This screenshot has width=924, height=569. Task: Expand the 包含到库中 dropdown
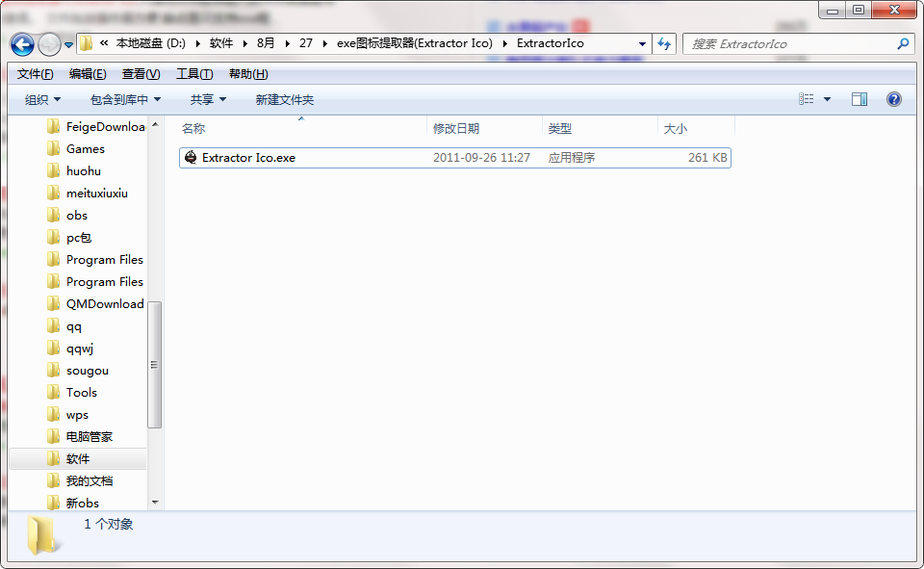(125, 100)
